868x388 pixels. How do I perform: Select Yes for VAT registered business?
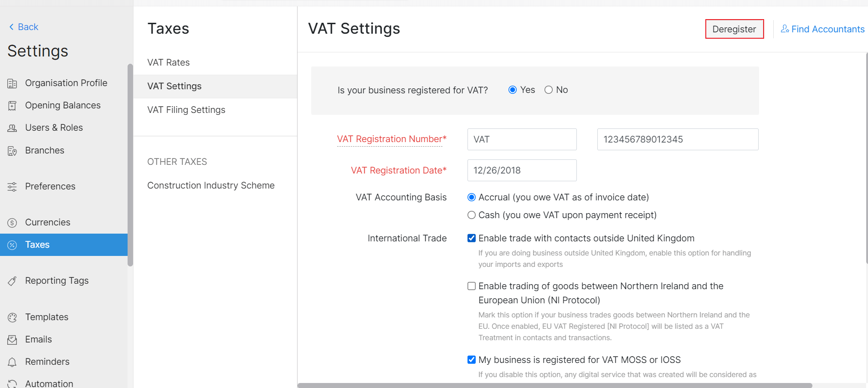click(513, 90)
